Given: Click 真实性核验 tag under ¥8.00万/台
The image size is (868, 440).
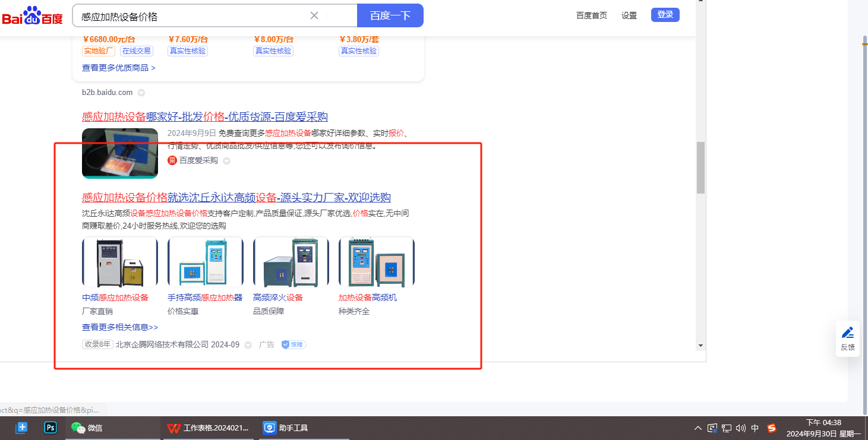Looking at the screenshot, I should point(273,51).
